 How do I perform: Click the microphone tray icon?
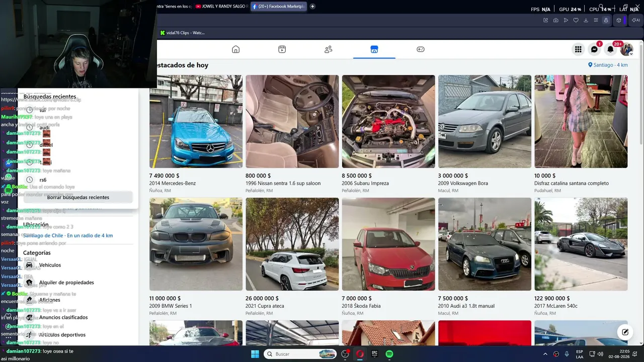click(x=567, y=354)
